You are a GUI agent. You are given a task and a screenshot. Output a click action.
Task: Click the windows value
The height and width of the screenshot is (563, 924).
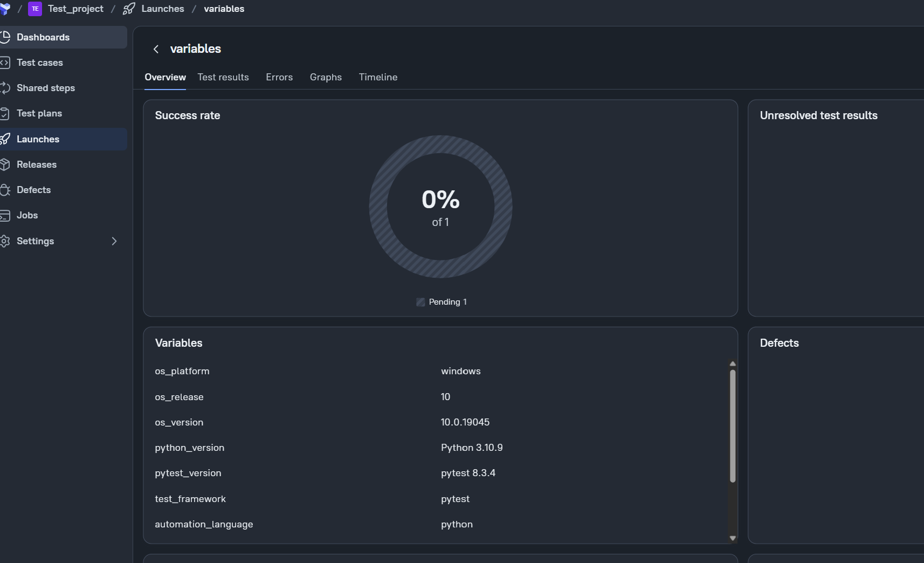point(461,371)
